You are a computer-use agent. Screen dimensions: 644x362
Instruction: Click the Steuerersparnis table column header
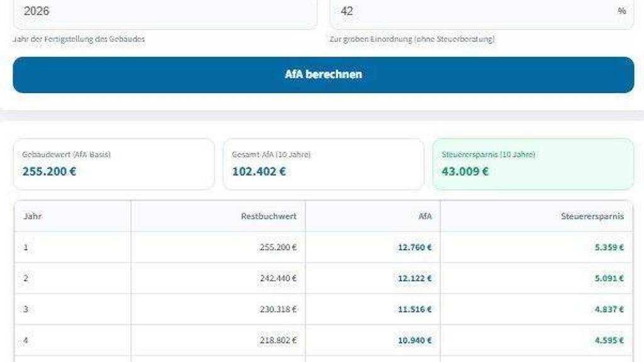(x=592, y=216)
